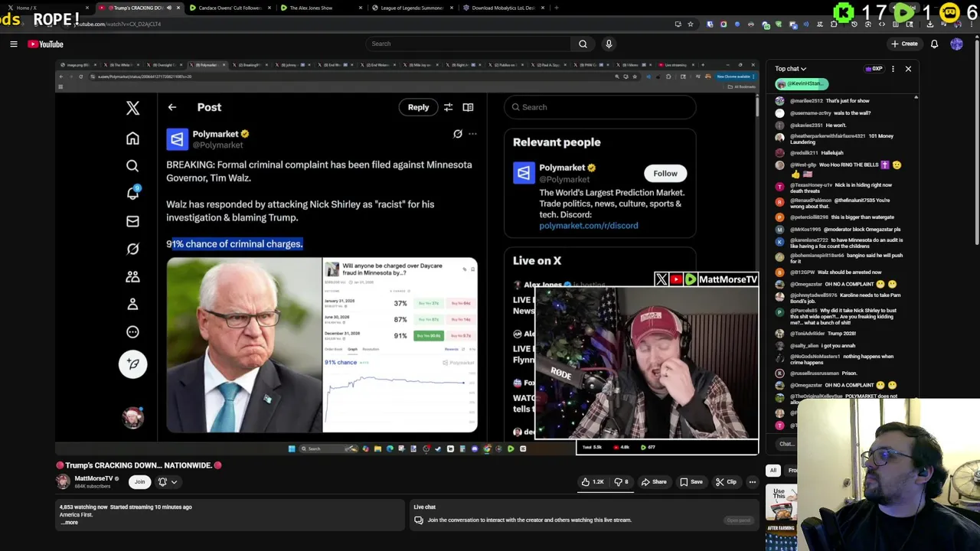
Task: Expand the notification bell preference dropdown
Action: coord(168,482)
